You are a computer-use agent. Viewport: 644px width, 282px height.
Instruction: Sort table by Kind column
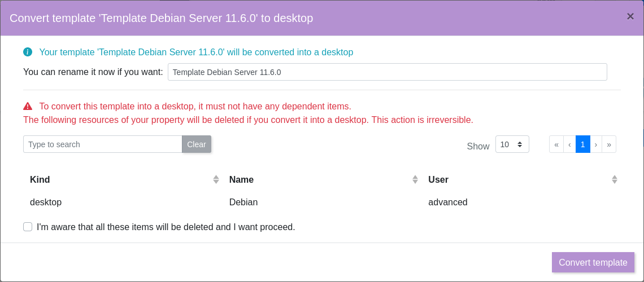216,179
